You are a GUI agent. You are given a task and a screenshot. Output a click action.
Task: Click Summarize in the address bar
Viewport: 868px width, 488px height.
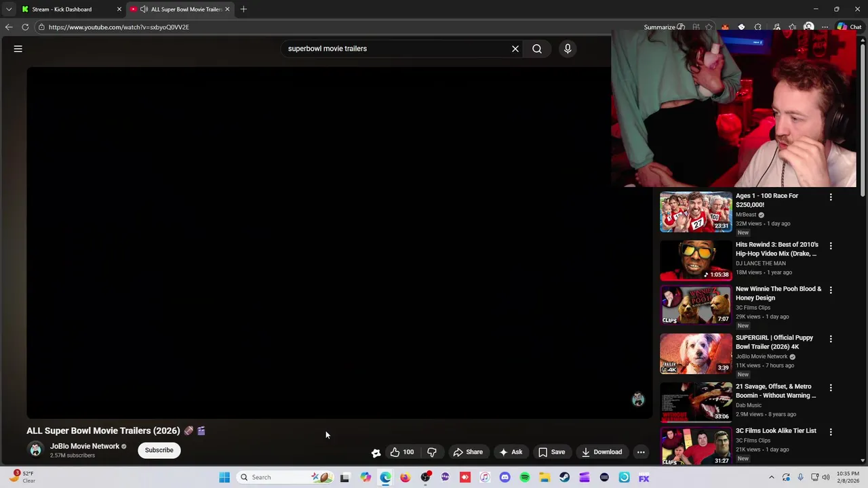(x=664, y=27)
